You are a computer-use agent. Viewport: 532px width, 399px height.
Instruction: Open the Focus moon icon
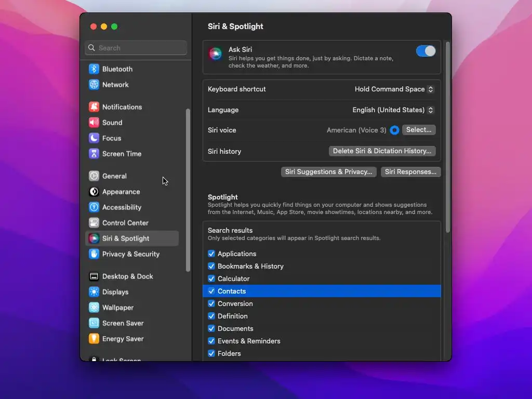[94, 138]
